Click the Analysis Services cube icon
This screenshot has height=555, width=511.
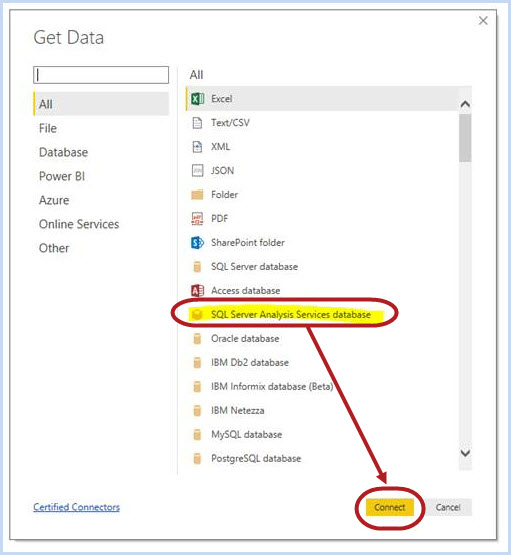pos(197,314)
